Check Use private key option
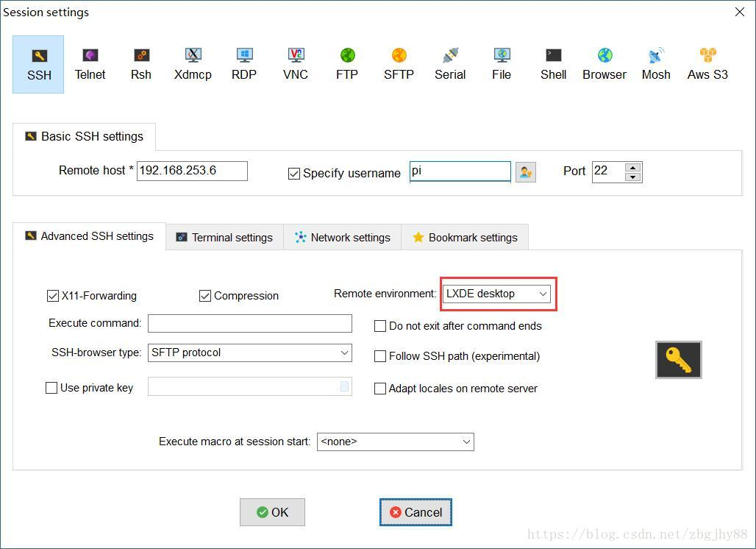Viewport: 756px width, 549px height. (51, 388)
